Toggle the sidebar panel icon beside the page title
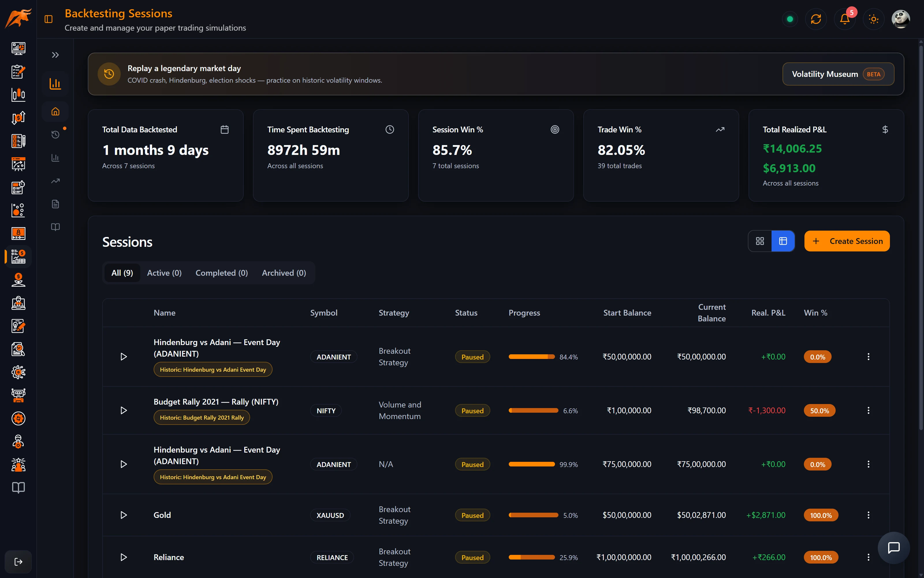This screenshot has width=924, height=578. click(x=49, y=19)
